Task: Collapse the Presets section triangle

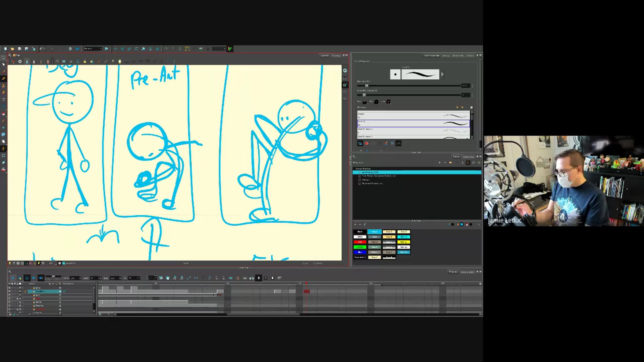Action: [x=358, y=107]
